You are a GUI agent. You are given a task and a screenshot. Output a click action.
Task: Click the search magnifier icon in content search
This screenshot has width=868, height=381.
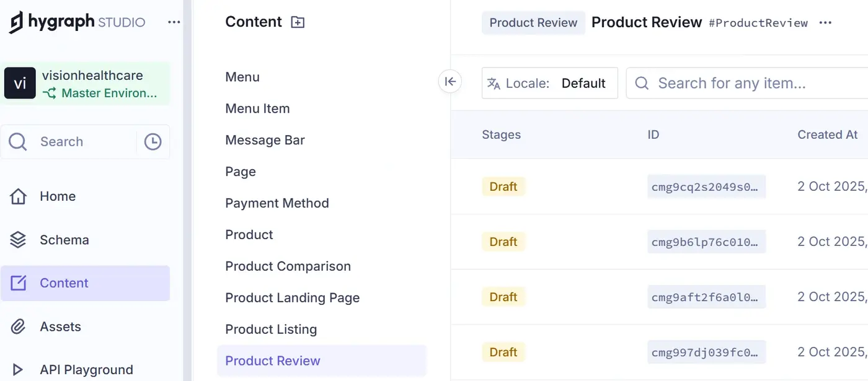pos(642,84)
